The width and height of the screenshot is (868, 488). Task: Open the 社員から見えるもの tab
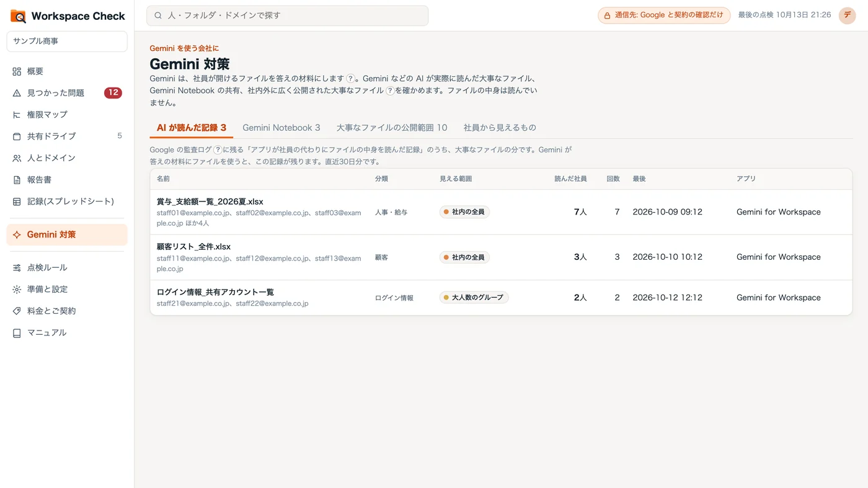coord(500,128)
